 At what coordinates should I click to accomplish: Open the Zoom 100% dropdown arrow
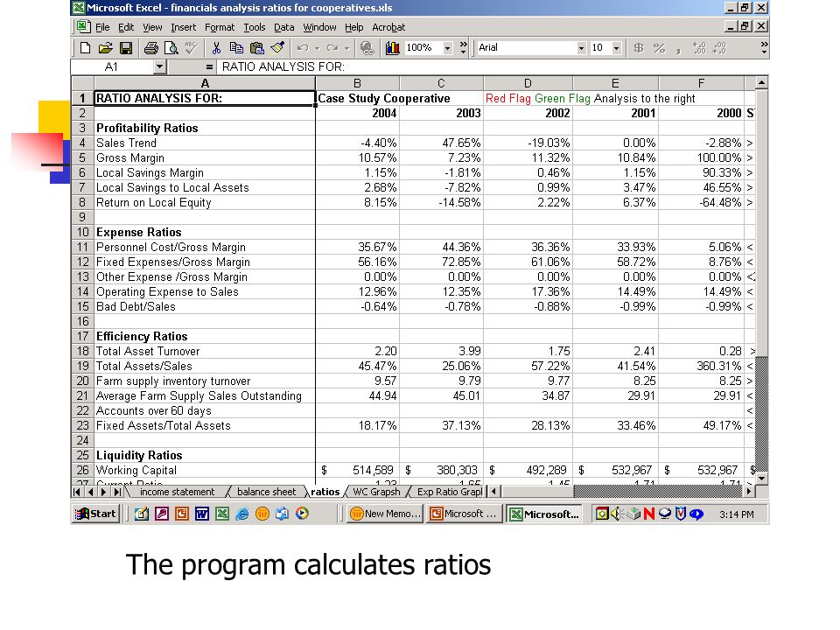coord(448,48)
